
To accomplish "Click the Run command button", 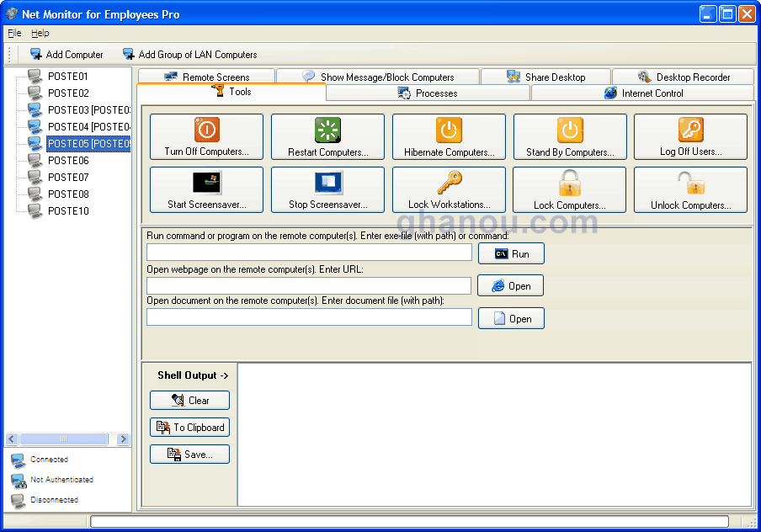I will 511,254.
